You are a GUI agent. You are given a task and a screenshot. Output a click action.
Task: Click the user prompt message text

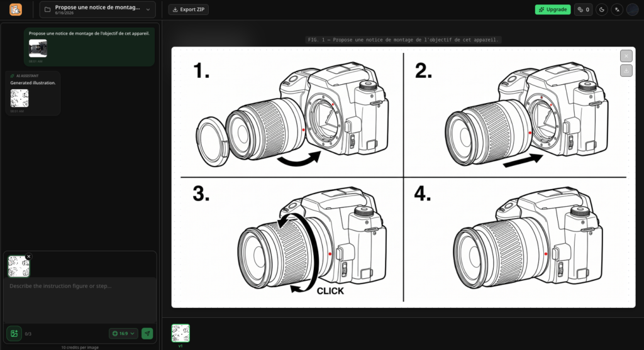pyautogui.click(x=89, y=34)
